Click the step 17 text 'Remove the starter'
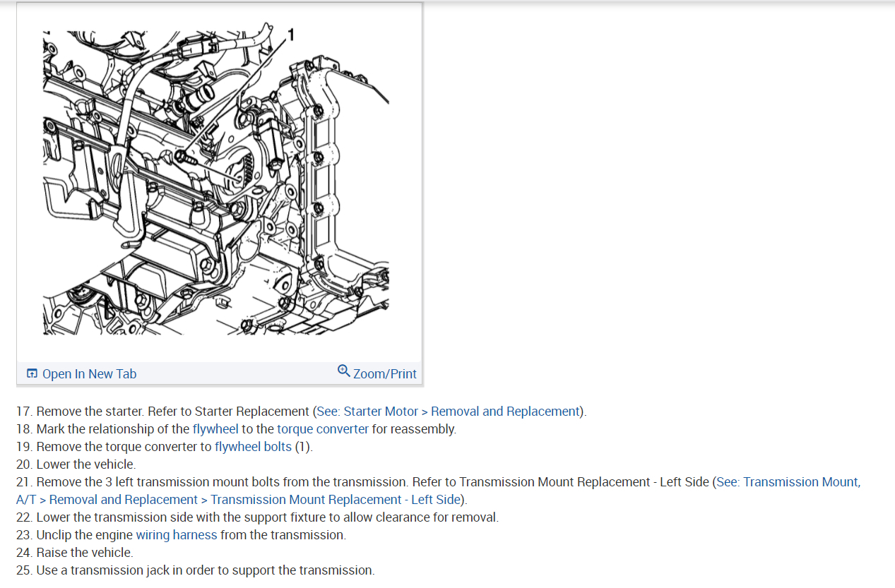Screen dimensions: 895x588 click(90, 412)
